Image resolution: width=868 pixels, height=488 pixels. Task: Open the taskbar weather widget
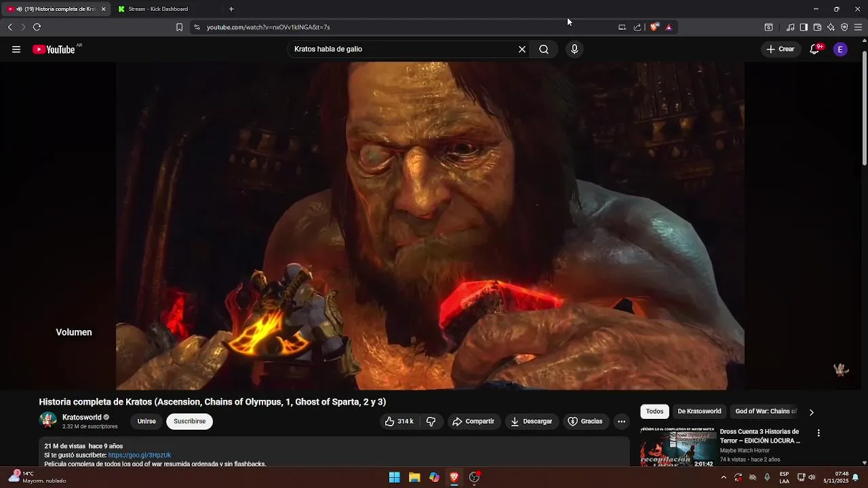pos(38,477)
